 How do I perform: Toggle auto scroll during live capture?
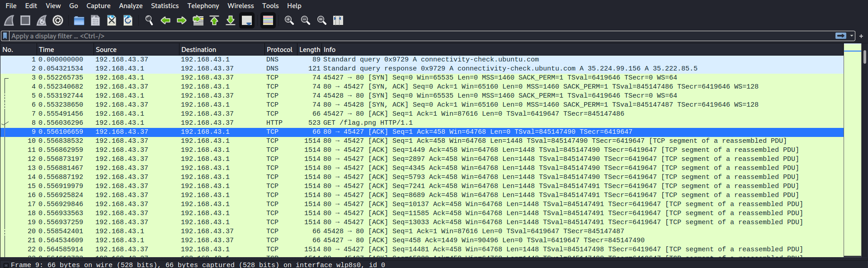(x=247, y=20)
